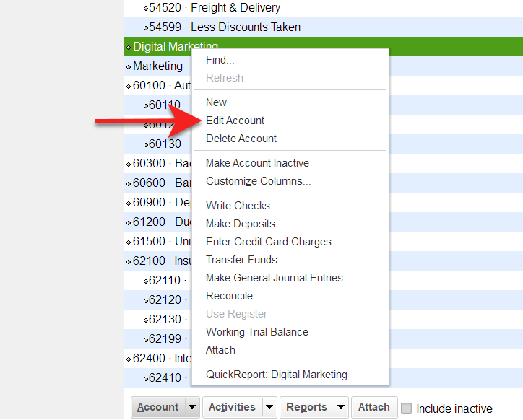The width and height of the screenshot is (523, 420).
Task: Select Make Deposits menu item
Action: tap(240, 224)
